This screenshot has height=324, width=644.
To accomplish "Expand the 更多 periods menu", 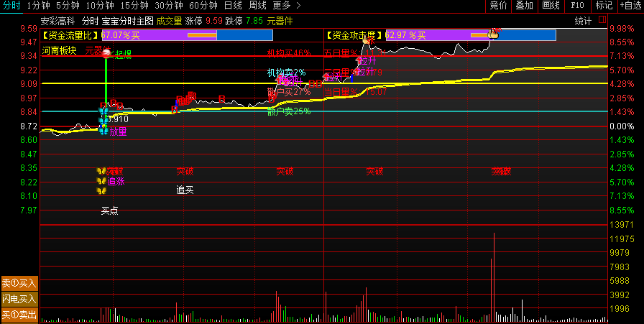I will 286,6.
